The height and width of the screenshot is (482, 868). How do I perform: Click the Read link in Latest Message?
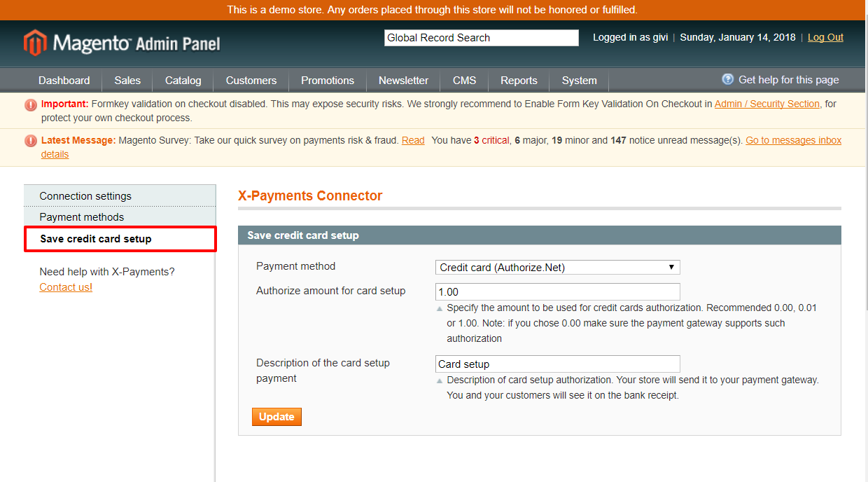tap(413, 140)
